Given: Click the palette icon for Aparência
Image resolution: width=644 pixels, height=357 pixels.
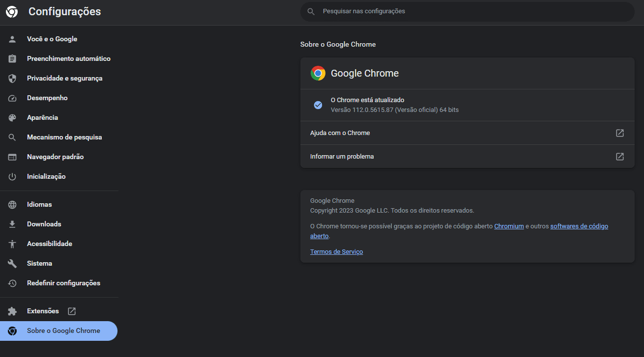Looking at the screenshot, I should tap(12, 118).
